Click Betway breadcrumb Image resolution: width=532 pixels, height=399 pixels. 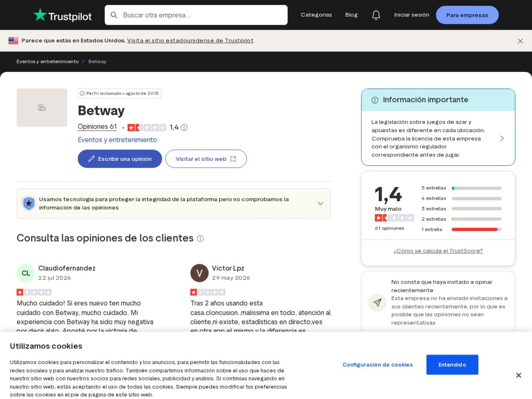point(98,62)
